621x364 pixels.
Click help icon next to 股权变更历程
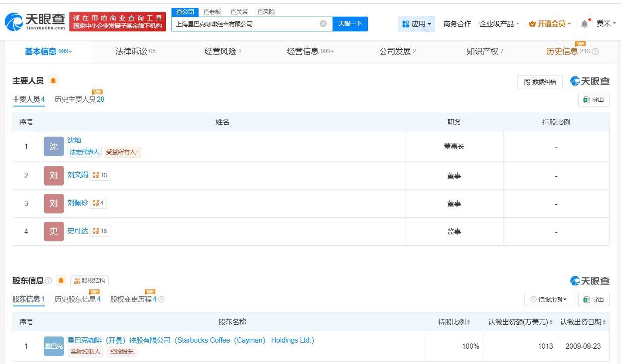click(161, 299)
